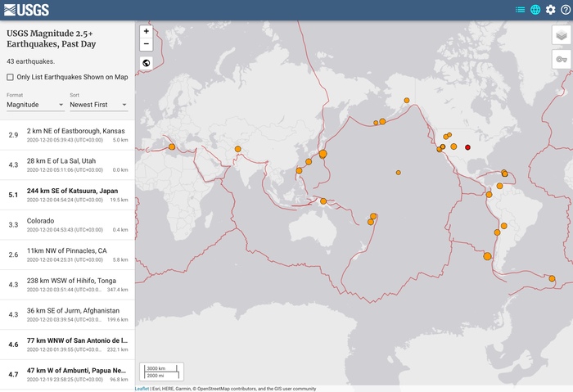Image resolution: width=573 pixels, height=392 pixels.
Task: Enable Only List Earthquakes Shown on Map
Action: pos(10,78)
